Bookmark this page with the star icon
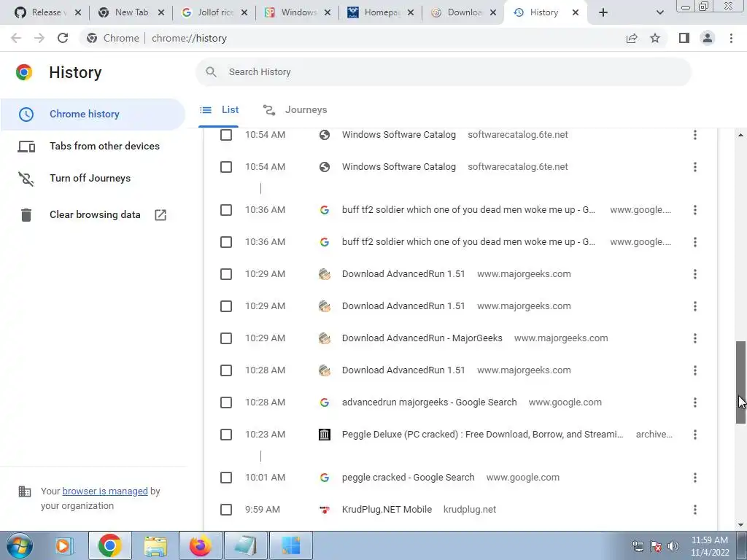Screen dimensions: 747x560 pos(655,38)
